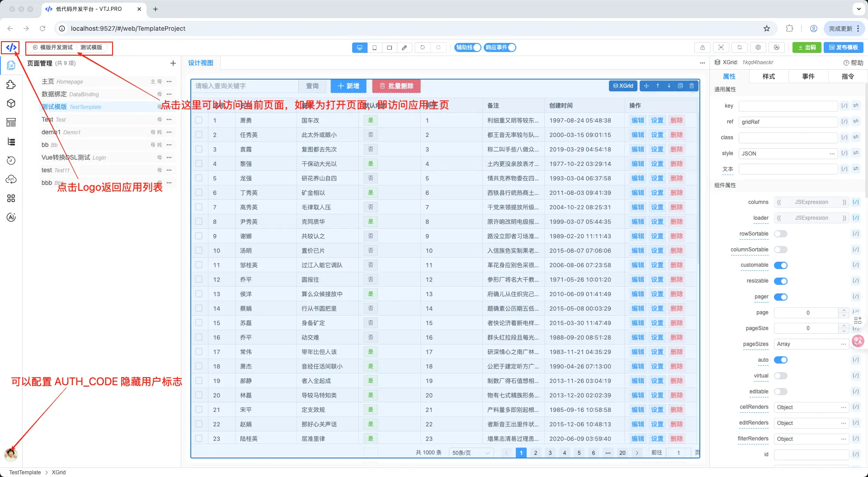868x477 pixels.
Task: Switch to the 样式 tab
Action: (x=769, y=76)
